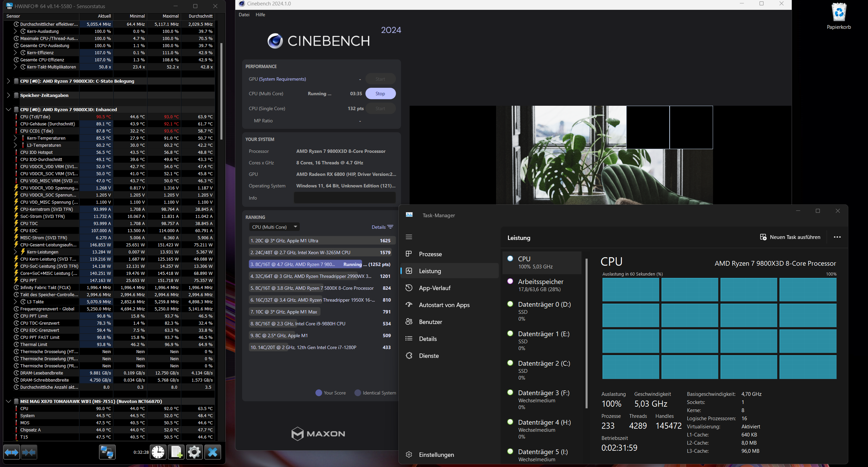Open HWiNFO network remote monitoring icon
868x467 pixels.
[x=107, y=452]
